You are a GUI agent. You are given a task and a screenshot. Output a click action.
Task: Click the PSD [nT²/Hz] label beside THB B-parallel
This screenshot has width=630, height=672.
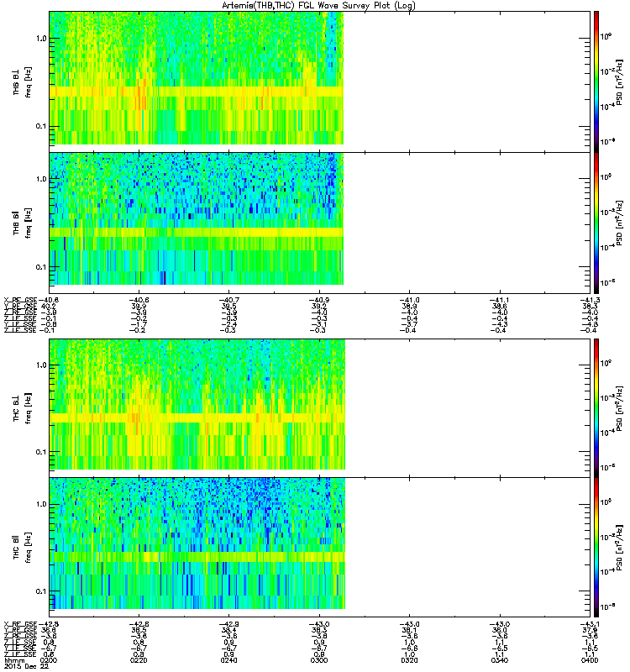pos(619,223)
